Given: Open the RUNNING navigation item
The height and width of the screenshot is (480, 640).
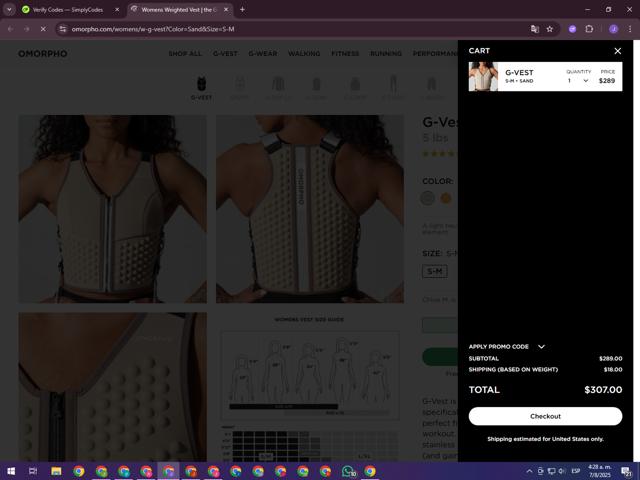Looking at the screenshot, I should (x=386, y=53).
